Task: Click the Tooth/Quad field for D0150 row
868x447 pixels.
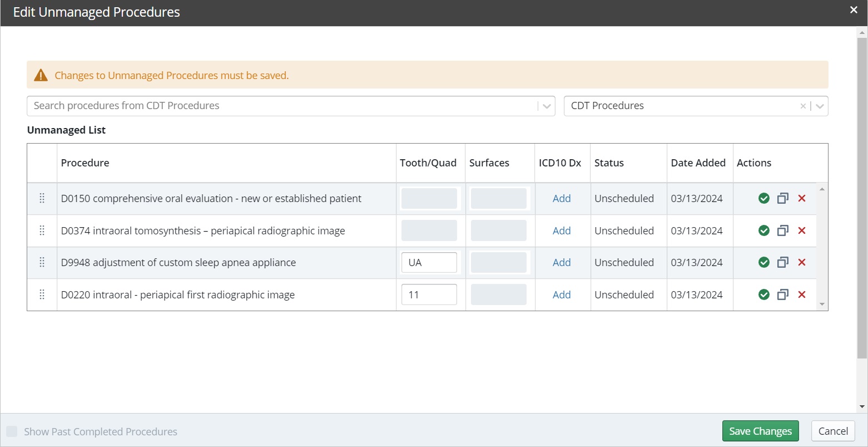Action: tap(429, 198)
